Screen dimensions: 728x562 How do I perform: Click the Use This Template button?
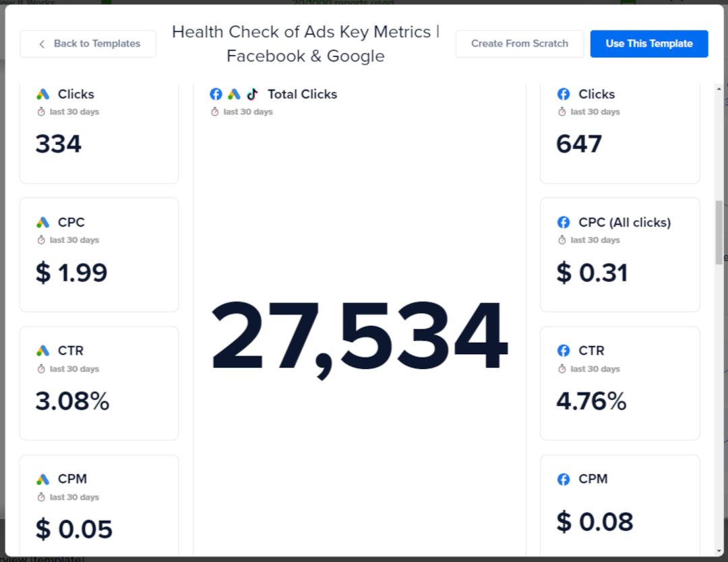pos(649,44)
